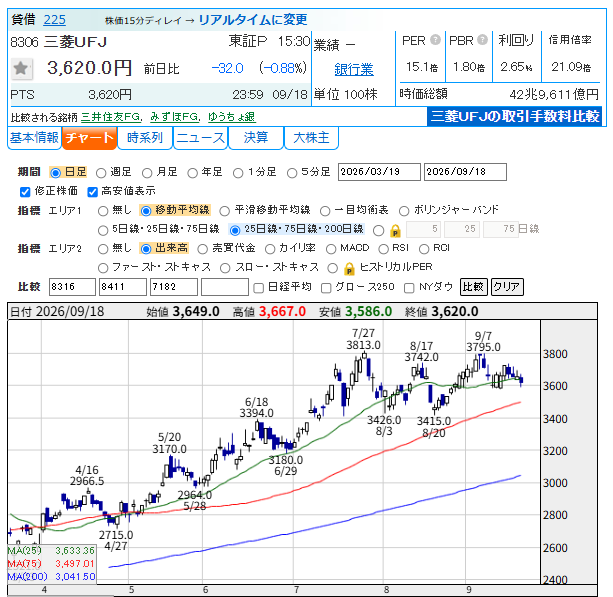Open the 三井住友FG comparison link

(111, 117)
